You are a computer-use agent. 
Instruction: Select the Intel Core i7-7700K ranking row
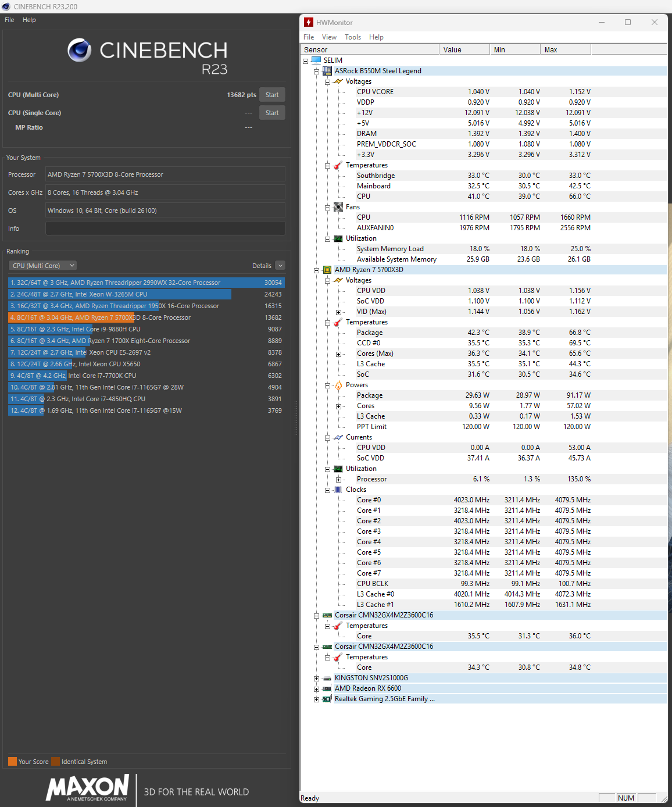[x=146, y=376]
